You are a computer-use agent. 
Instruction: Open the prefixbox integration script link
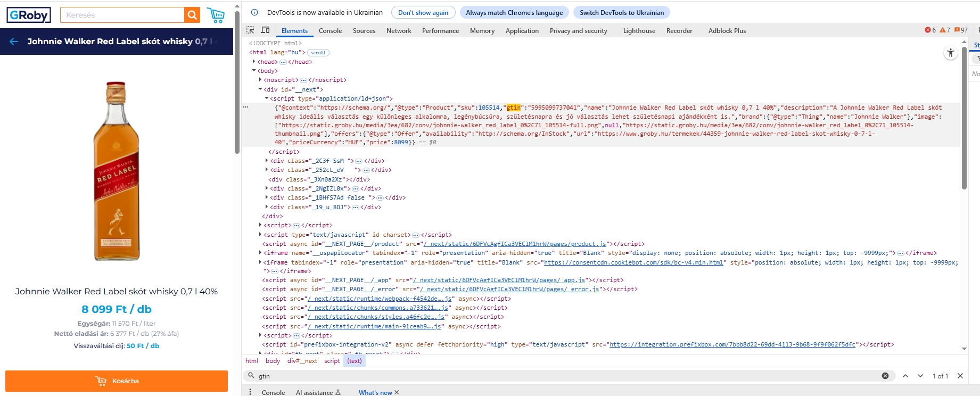point(732,344)
